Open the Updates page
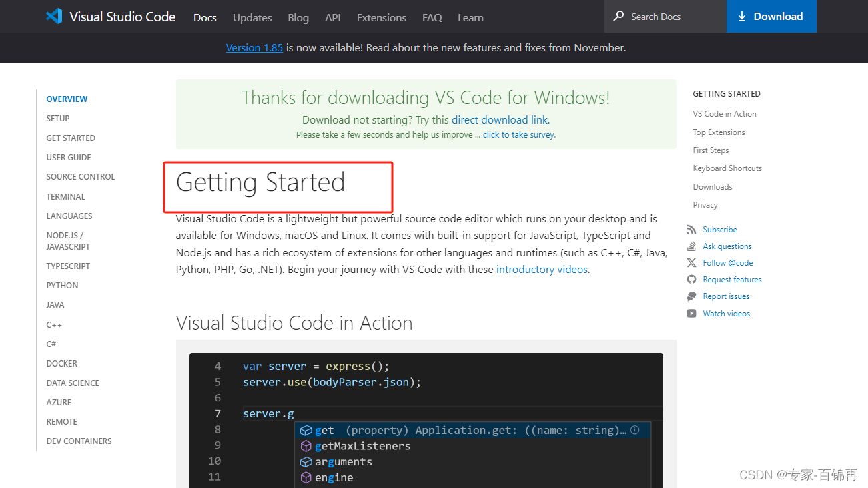This screenshot has width=868, height=488. [x=252, y=17]
